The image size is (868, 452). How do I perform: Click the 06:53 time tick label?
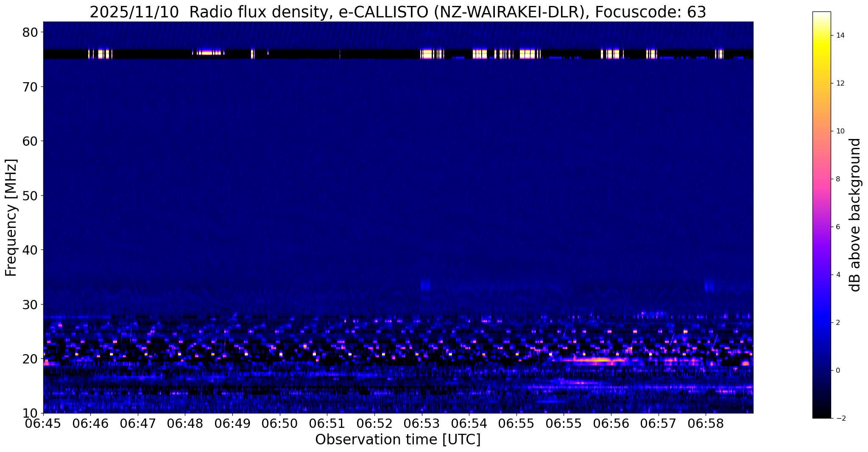click(421, 423)
